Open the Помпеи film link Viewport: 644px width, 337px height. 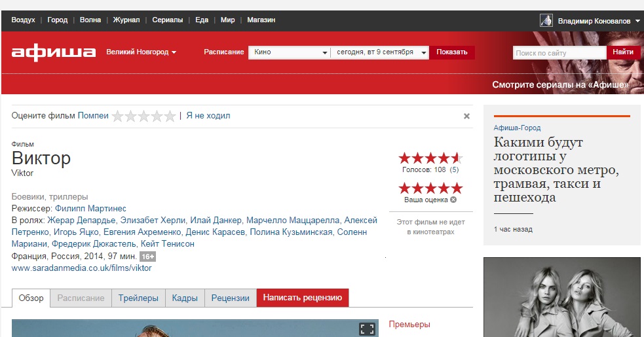93,116
